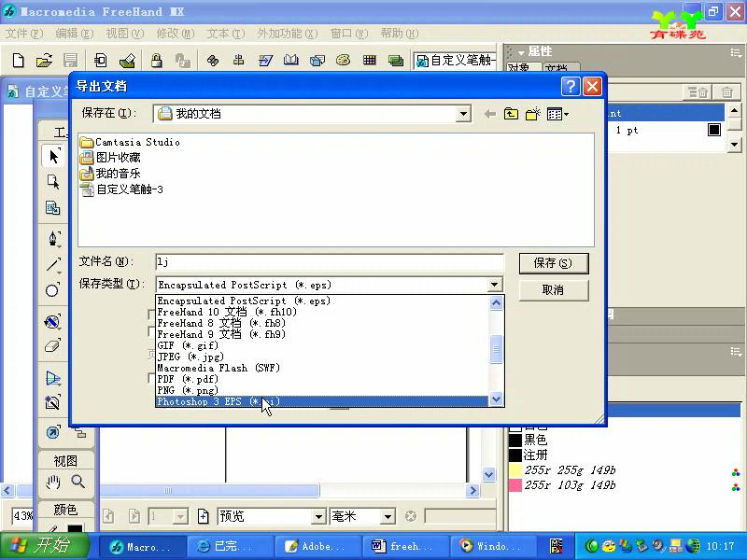The image size is (747, 560).
Task: Collapse the 属性 panel with its triangle
Action: point(522,52)
